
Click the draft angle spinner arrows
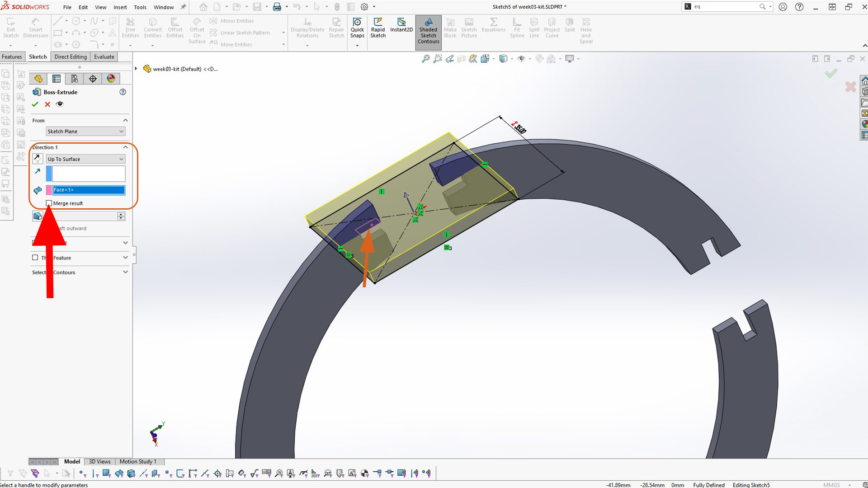(x=121, y=216)
